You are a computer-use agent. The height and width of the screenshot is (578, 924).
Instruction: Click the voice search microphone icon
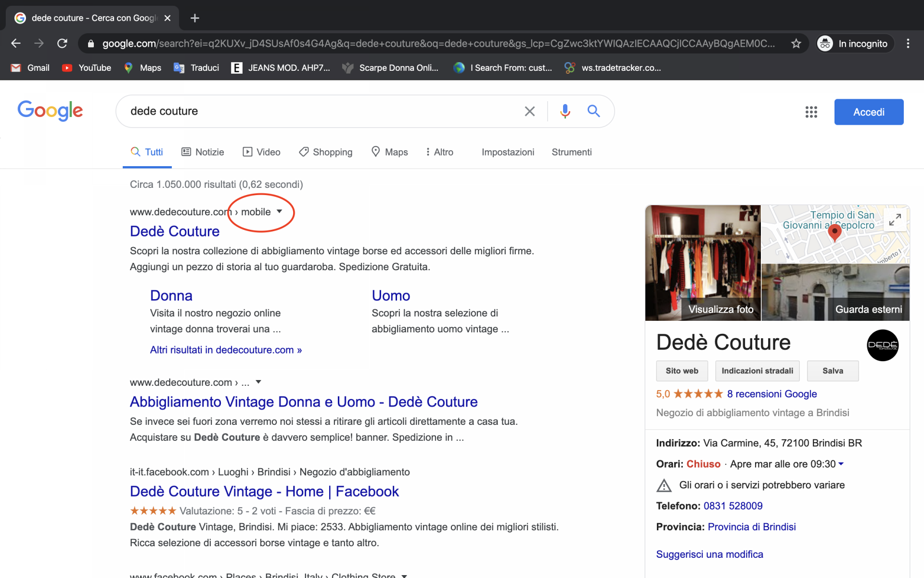point(565,111)
